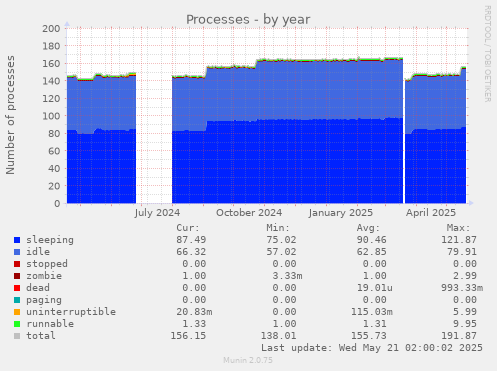This screenshot has width=497, height=371.
Task: Click the zombie legend color swatch
Action: [x=17, y=276]
